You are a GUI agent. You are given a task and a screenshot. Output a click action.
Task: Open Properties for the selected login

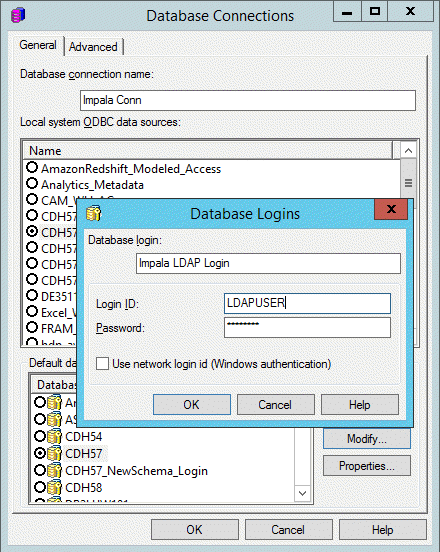367,466
